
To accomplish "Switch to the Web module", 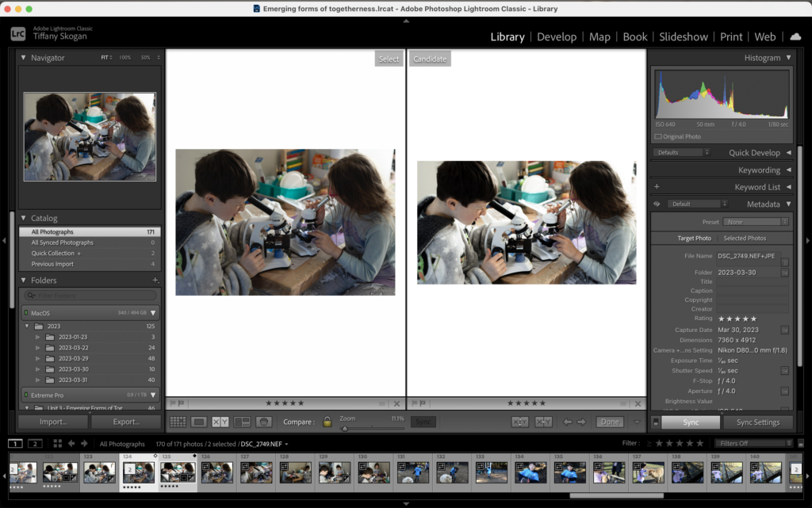I will pos(765,36).
